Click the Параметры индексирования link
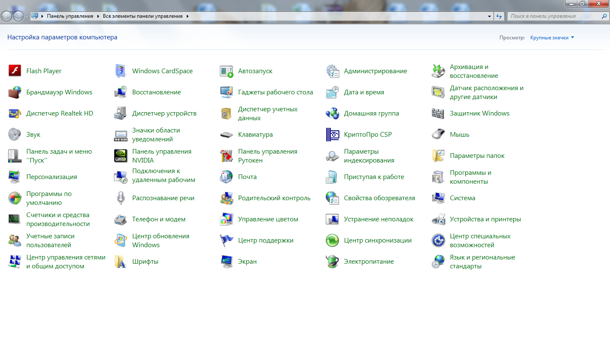 369,156
